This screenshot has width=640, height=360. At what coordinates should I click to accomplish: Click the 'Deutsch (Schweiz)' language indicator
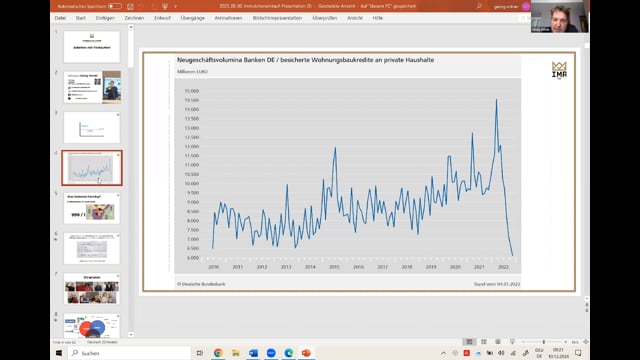[102, 342]
